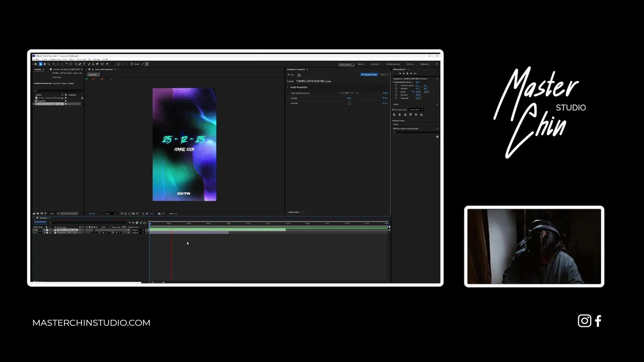Click the timeline current-time playhead
Screen dimensions: 644x362
[149, 224]
